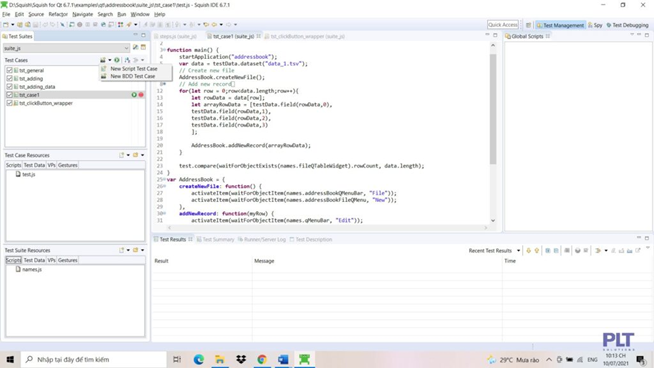Open Microsoft Edge from taskbar

tap(199, 359)
